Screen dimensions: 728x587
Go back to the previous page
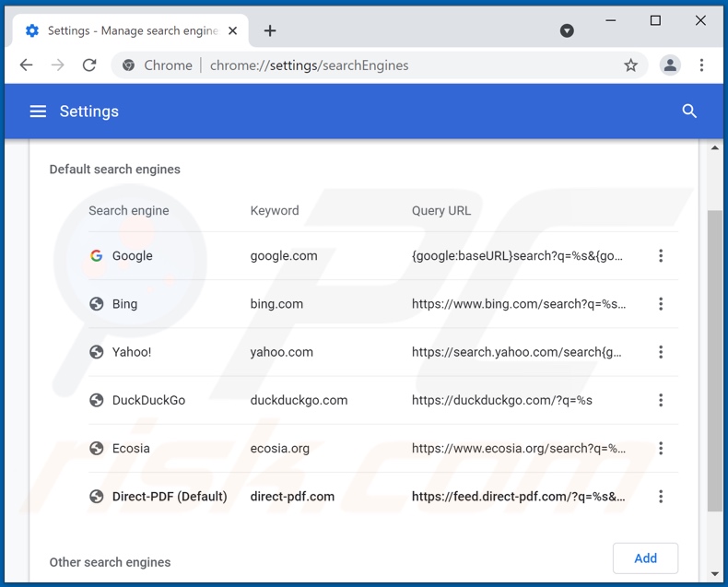tap(27, 65)
